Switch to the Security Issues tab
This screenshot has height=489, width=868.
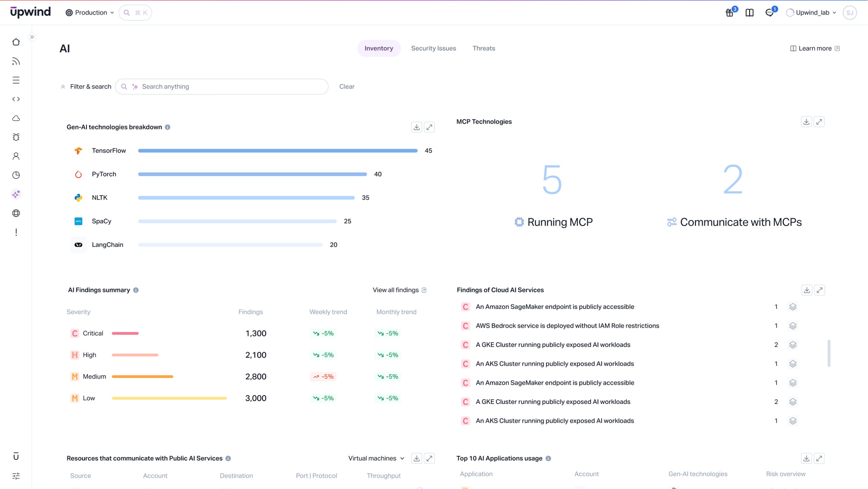[433, 48]
